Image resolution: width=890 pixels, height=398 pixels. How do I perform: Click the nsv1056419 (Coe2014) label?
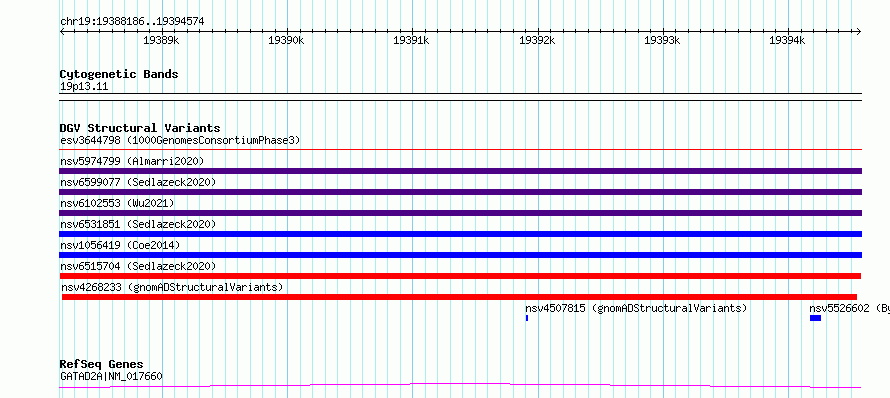pyautogui.click(x=120, y=245)
